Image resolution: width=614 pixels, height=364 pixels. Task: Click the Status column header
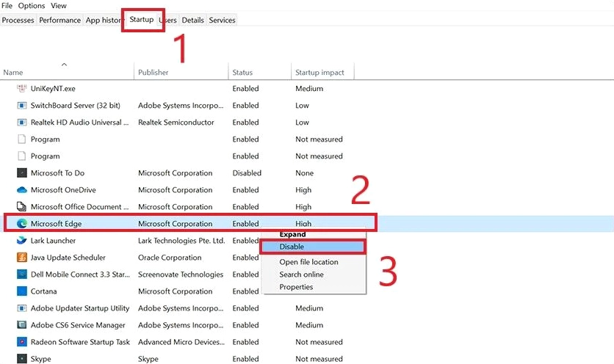click(x=242, y=73)
